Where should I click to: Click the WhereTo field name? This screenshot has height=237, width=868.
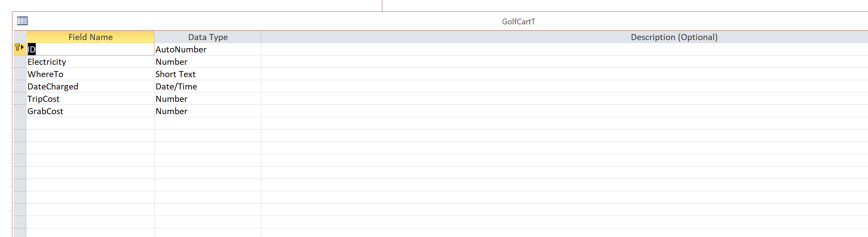point(45,74)
